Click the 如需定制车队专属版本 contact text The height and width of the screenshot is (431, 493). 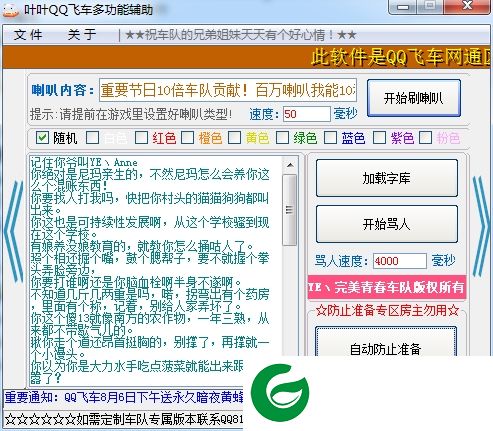coord(123,419)
